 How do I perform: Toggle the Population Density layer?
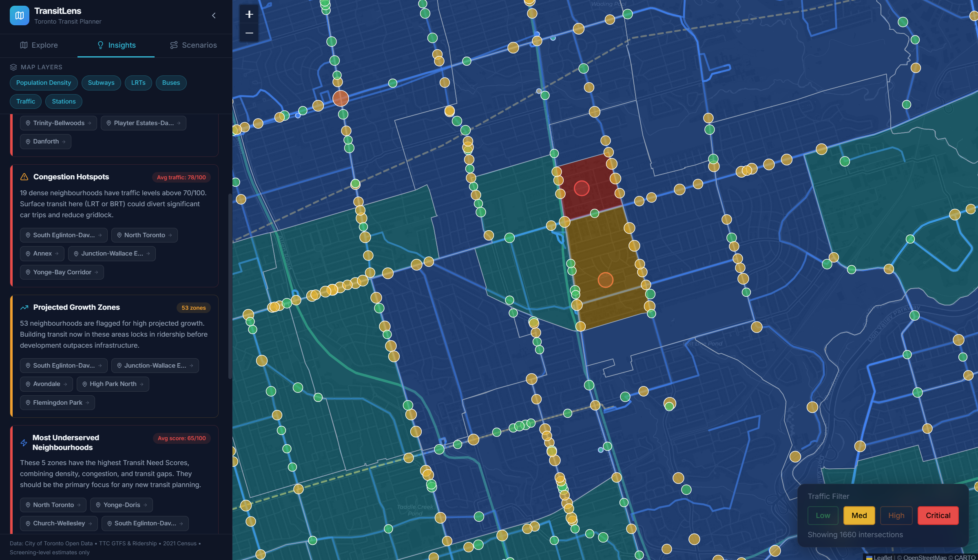(44, 83)
